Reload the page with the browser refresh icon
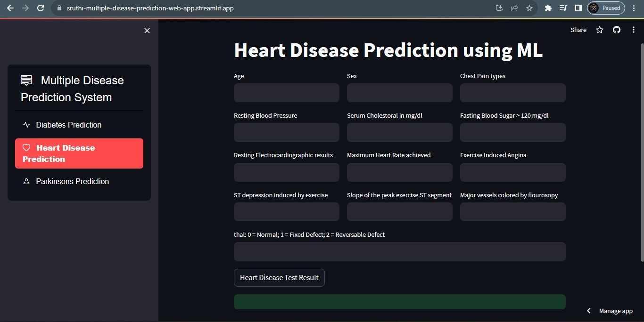Image resolution: width=644 pixels, height=322 pixels. pyautogui.click(x=41, y=8)
